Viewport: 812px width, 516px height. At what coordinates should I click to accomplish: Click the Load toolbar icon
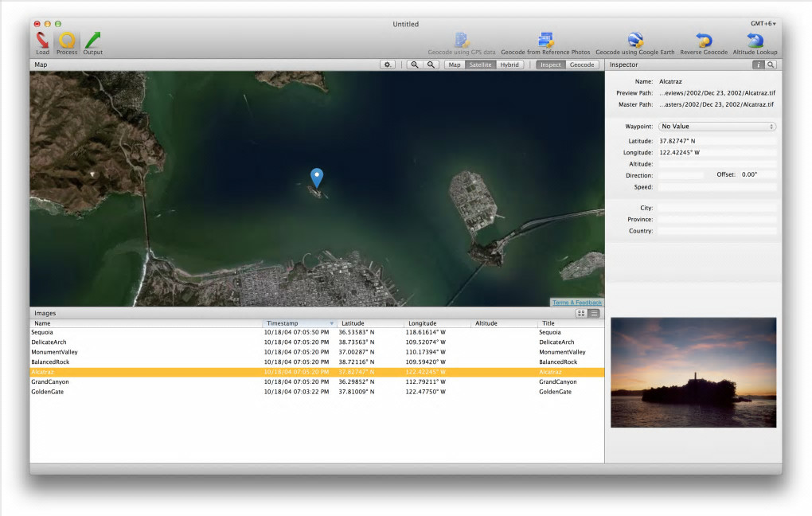[x=42, y=41]
